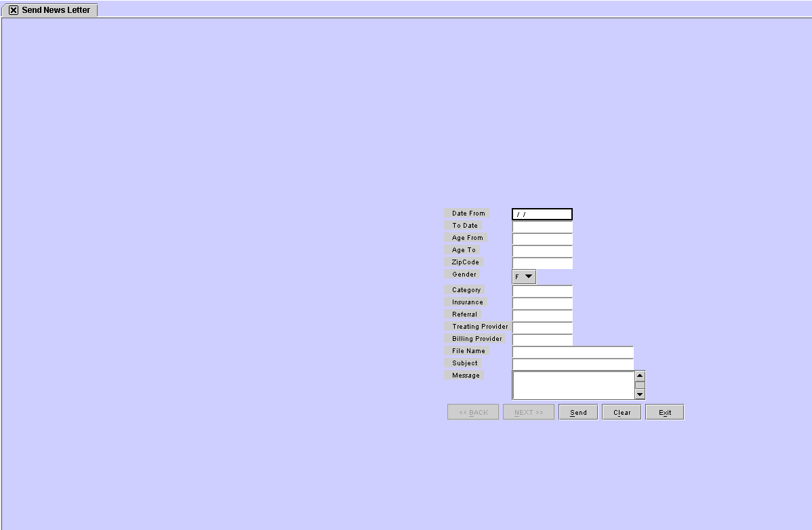Click the To Date label
Viewport: 812px width, 530px height.
(464, 226)
